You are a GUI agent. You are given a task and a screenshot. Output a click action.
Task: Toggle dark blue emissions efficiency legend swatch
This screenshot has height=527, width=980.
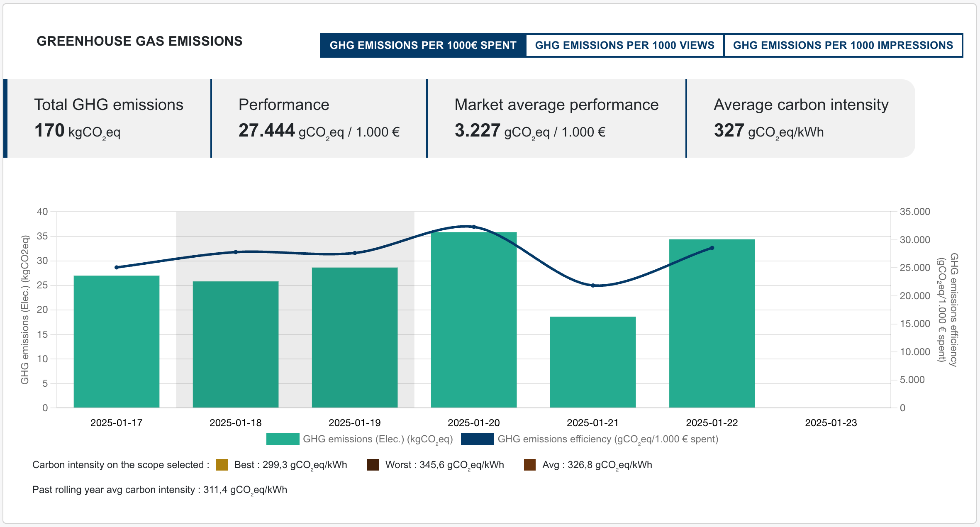[477, 439]
